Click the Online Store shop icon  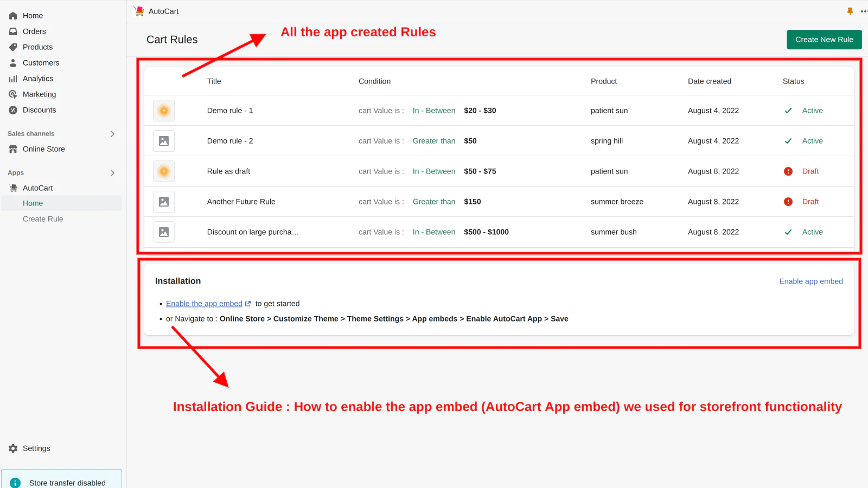13,149
